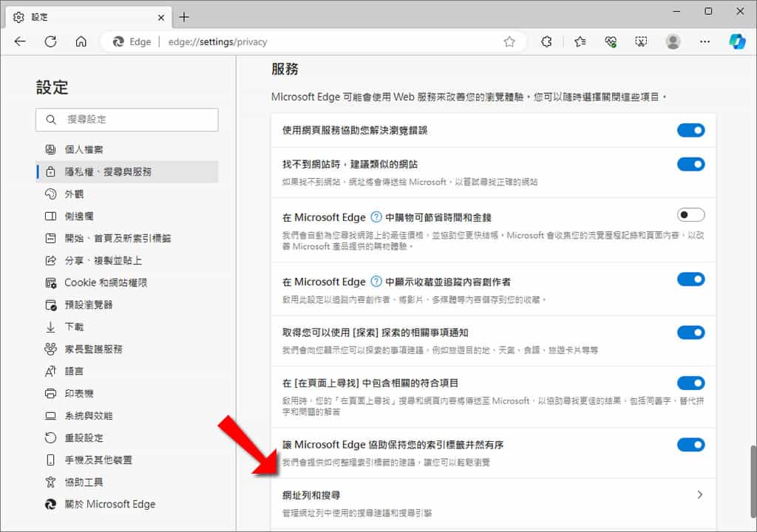The image size is (757, 532).
Task: Close the 設定 tab
Action: click(x=160, y=18)
